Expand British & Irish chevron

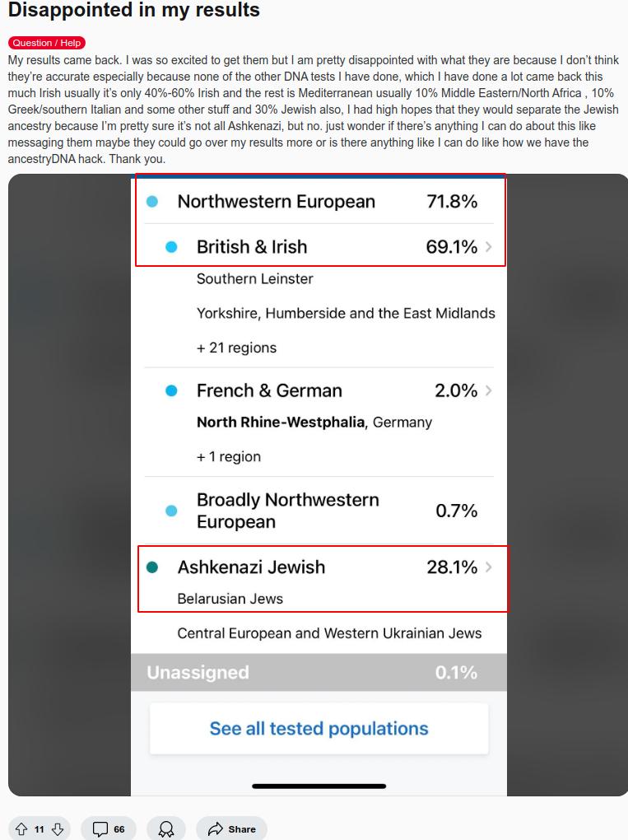point(490,247)
